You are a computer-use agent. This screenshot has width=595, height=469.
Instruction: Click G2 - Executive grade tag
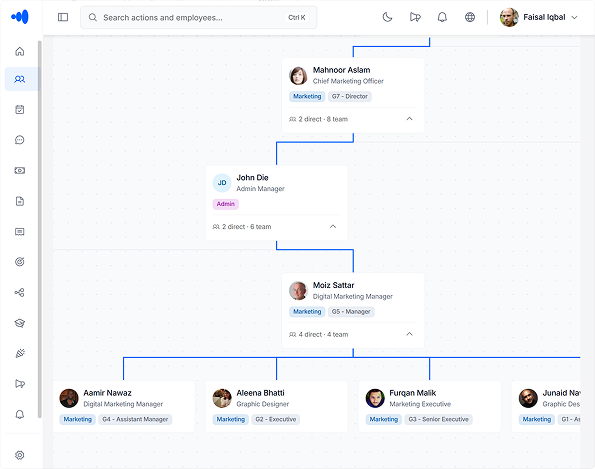pos(275,419)
